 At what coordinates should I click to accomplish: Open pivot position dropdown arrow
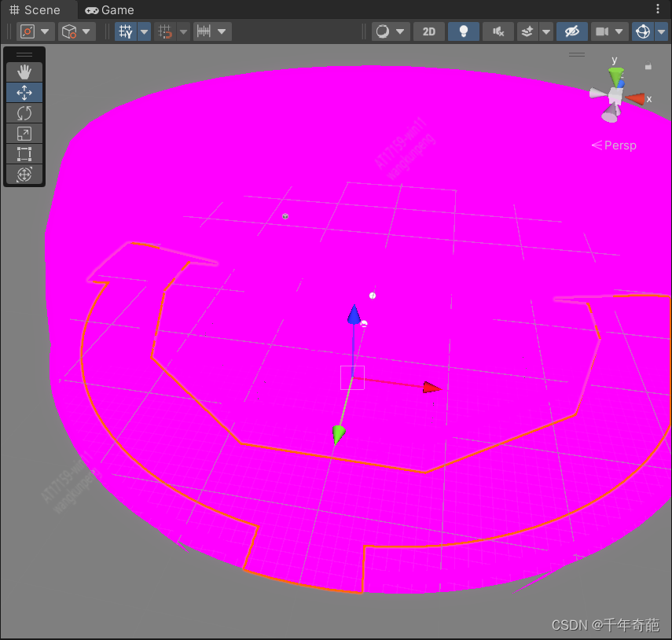point(45,31)
